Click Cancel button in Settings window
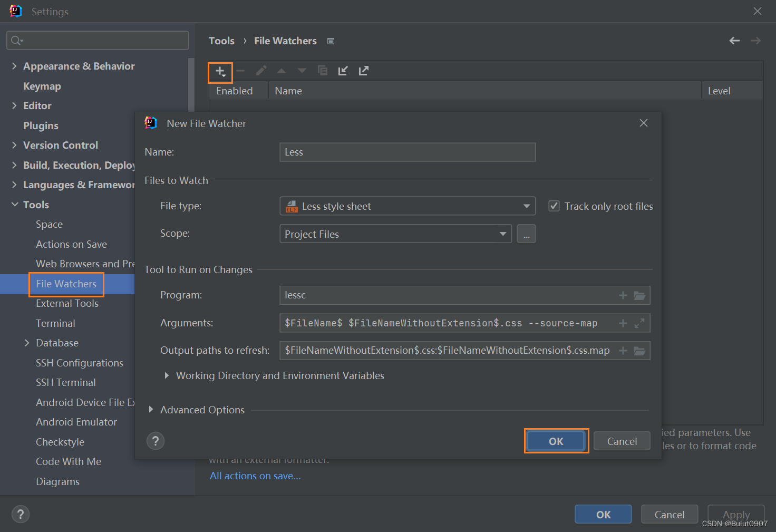The height and width of the screenshot is (532, 776). (670, 514)
